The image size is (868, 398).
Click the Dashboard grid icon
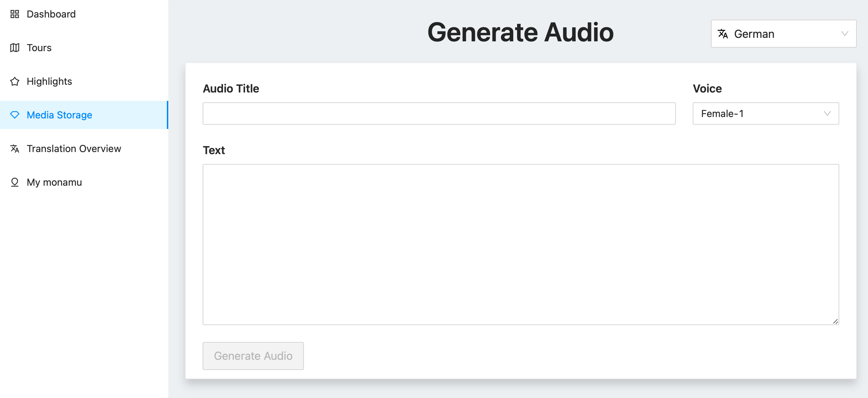[x=15, y=14]
